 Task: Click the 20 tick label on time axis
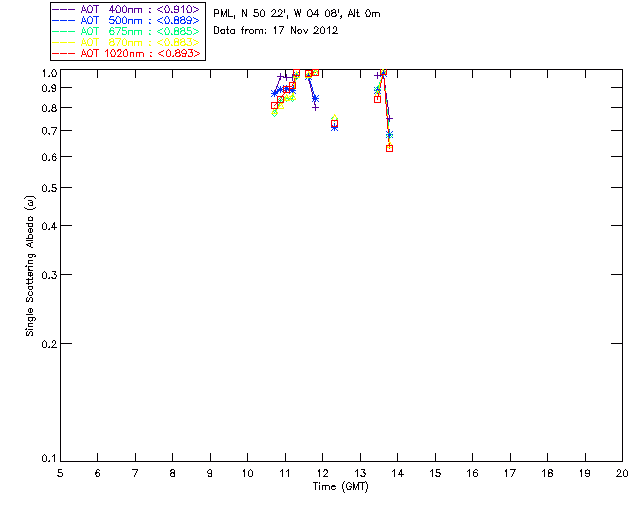click(x=622, y=473)
